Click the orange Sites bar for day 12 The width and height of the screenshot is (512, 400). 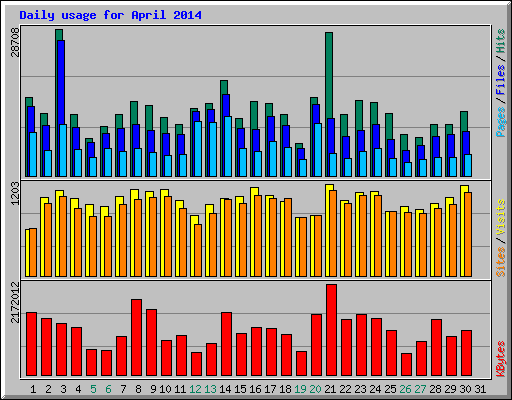click(x=198, y=250)
